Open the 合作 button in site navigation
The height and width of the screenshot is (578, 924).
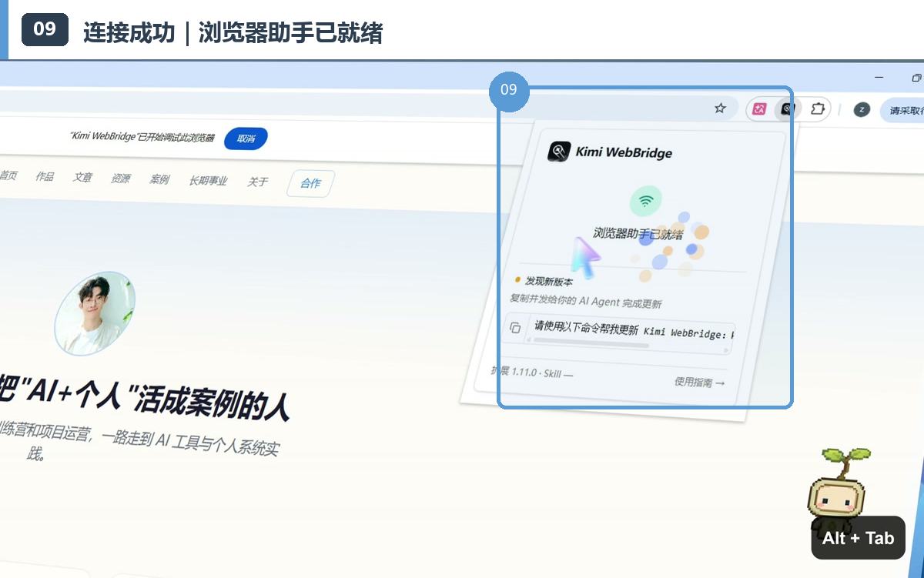coord(310,183)
